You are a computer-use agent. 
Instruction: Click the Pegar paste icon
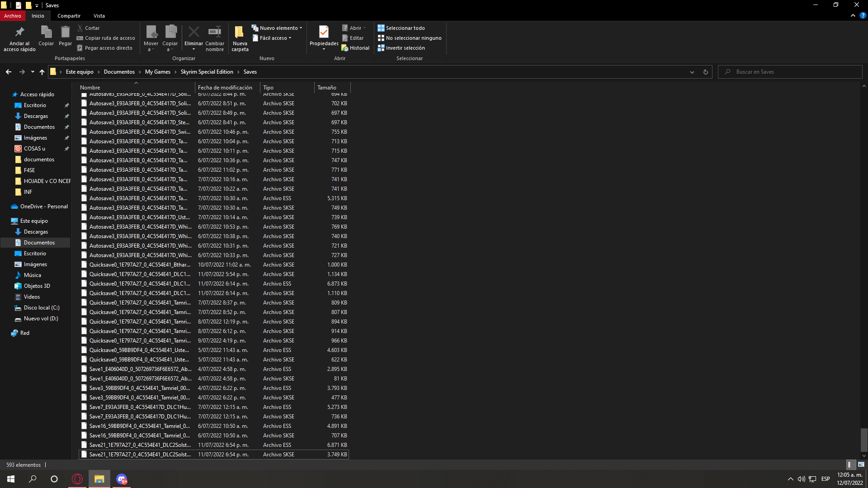click(65, 36)
